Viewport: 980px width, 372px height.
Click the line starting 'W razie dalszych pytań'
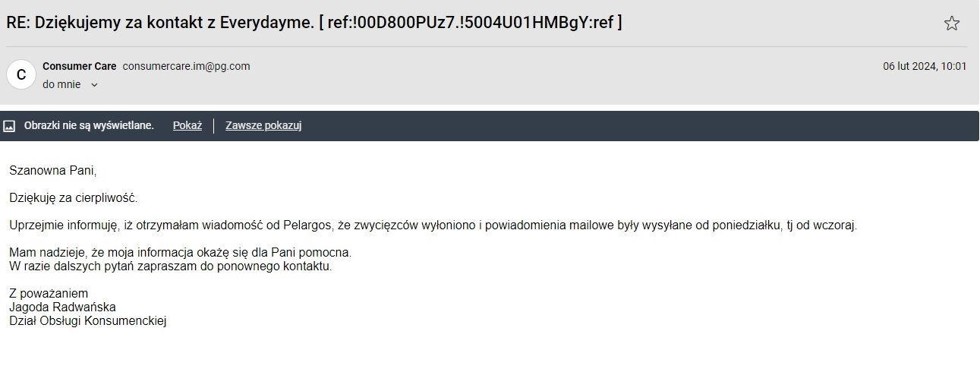(x=171, y=266)
